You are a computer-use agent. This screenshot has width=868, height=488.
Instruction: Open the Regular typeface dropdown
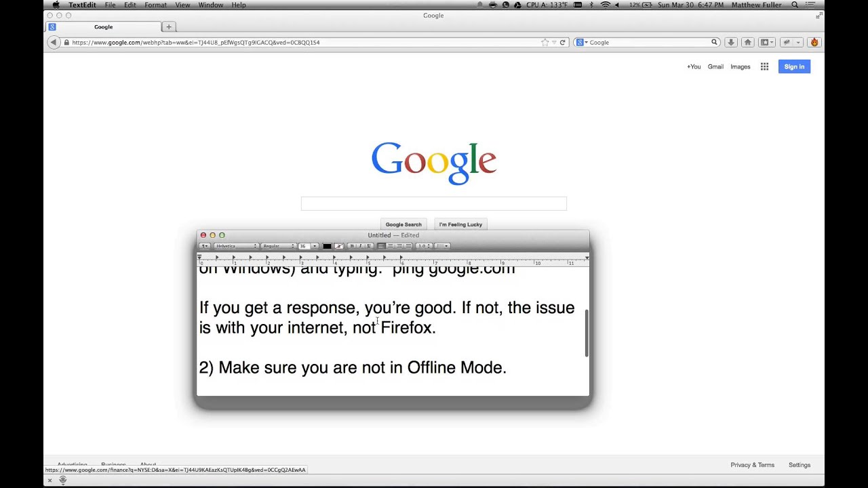(x=279, y=246)
